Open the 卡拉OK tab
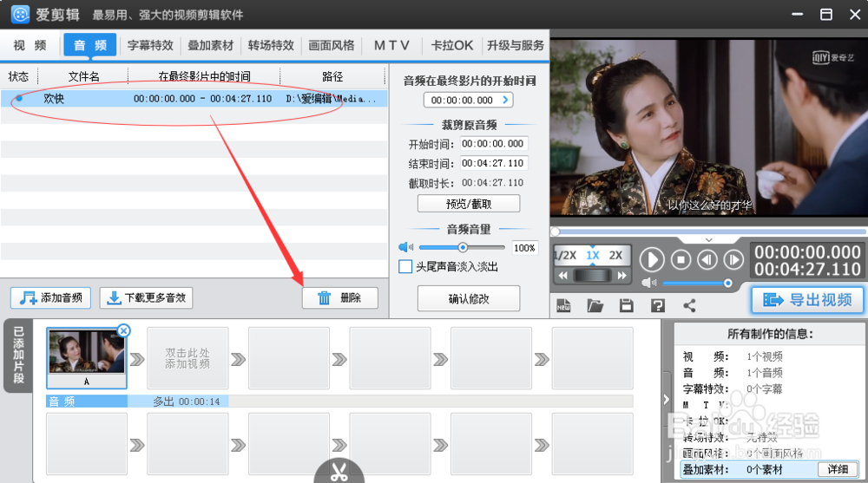The width and height of the screenshot is (868, 483). 451,45
